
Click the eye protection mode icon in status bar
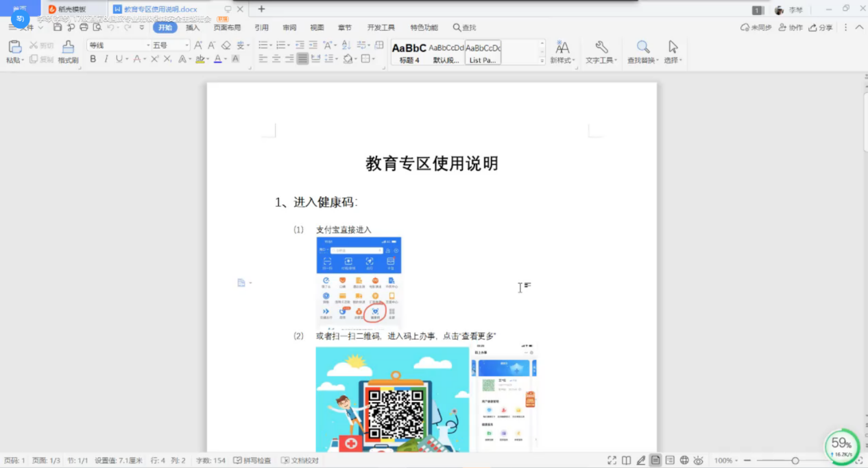tap(698, 460)
